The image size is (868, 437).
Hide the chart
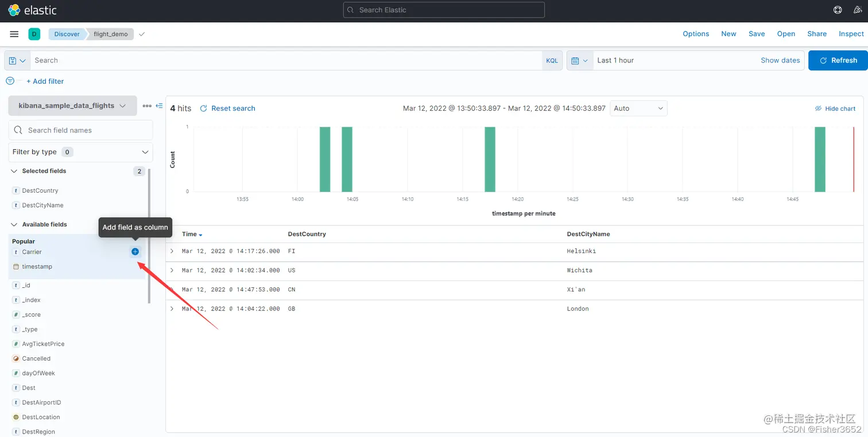point(835,108)
